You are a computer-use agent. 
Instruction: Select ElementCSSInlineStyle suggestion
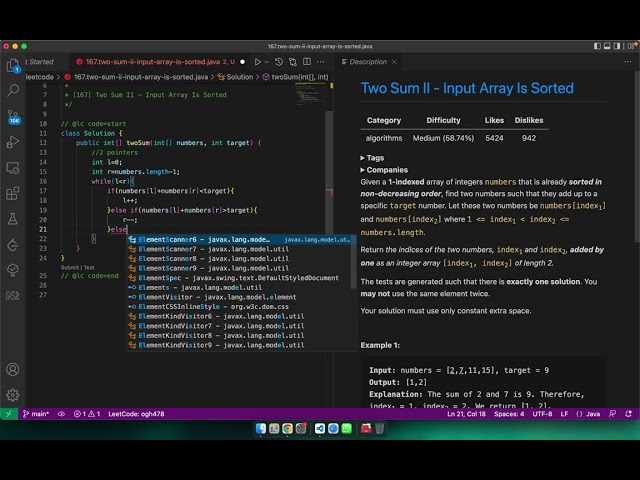coord(240,307)
